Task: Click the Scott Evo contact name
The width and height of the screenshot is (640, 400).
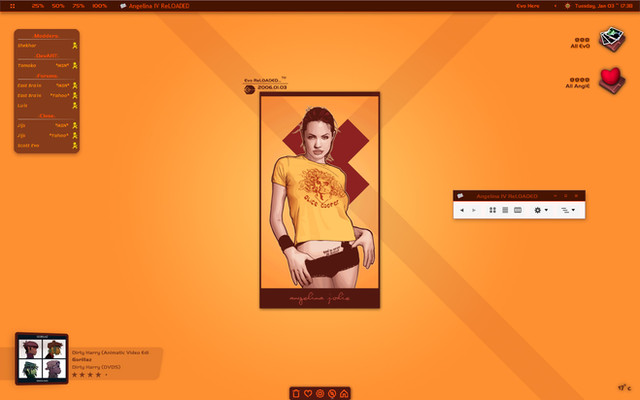Action: 28,146
